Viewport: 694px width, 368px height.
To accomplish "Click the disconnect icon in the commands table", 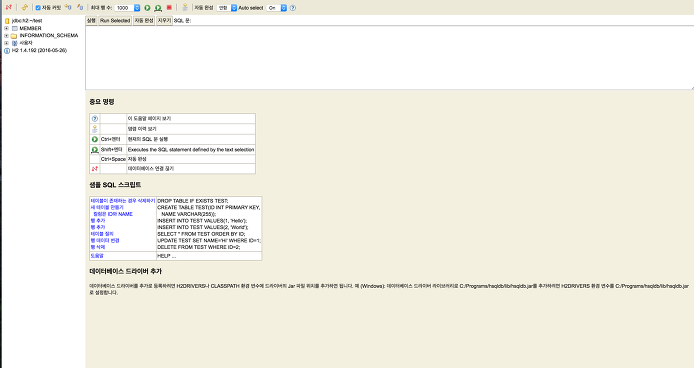I will [95, 169].
